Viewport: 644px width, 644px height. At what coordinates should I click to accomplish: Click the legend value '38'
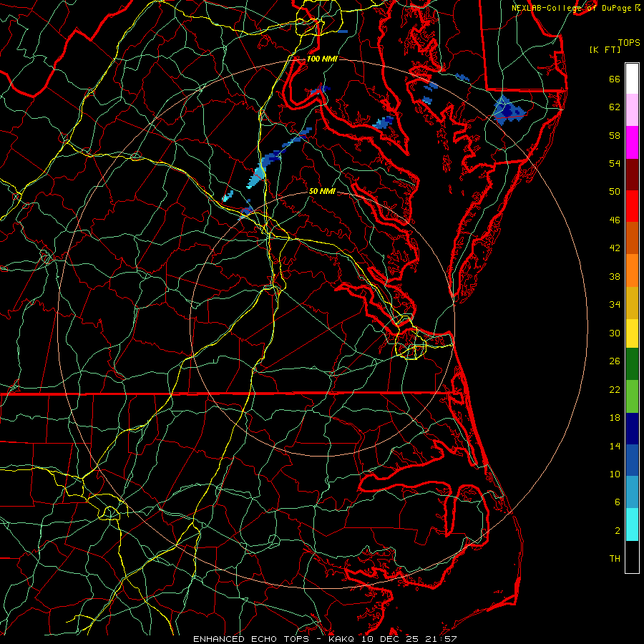pos(615,276)
